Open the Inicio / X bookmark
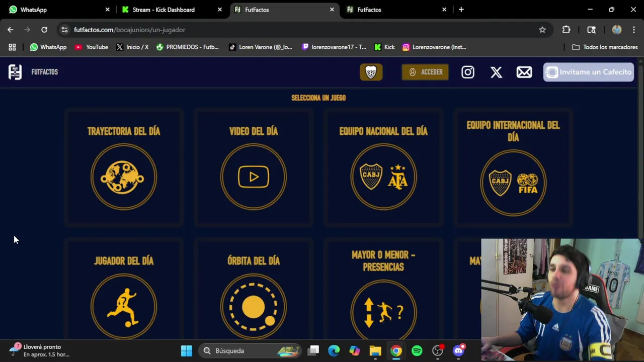Screen dimensions: 644x362 [x=132, y=47]
